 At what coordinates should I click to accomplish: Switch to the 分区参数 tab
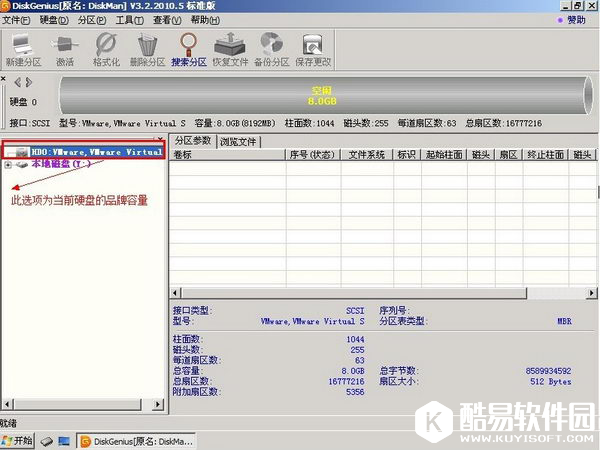(193, 141)
